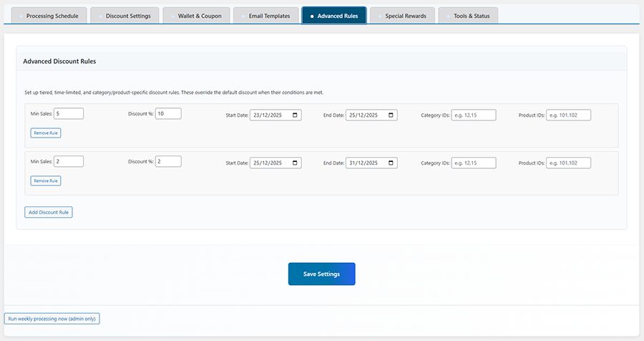Focus Discount % field showing 10
This screenshot has height=341, width=644.
(x=168, y=113)
